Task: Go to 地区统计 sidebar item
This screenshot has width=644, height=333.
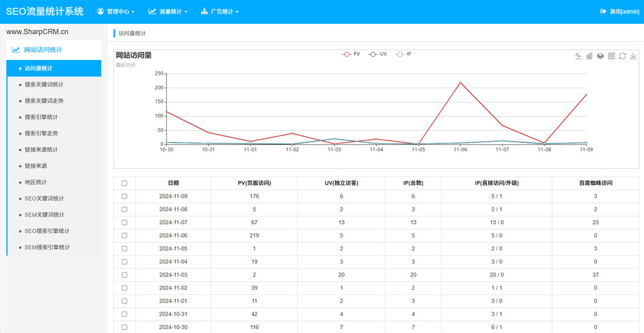Action: (35, 182)
